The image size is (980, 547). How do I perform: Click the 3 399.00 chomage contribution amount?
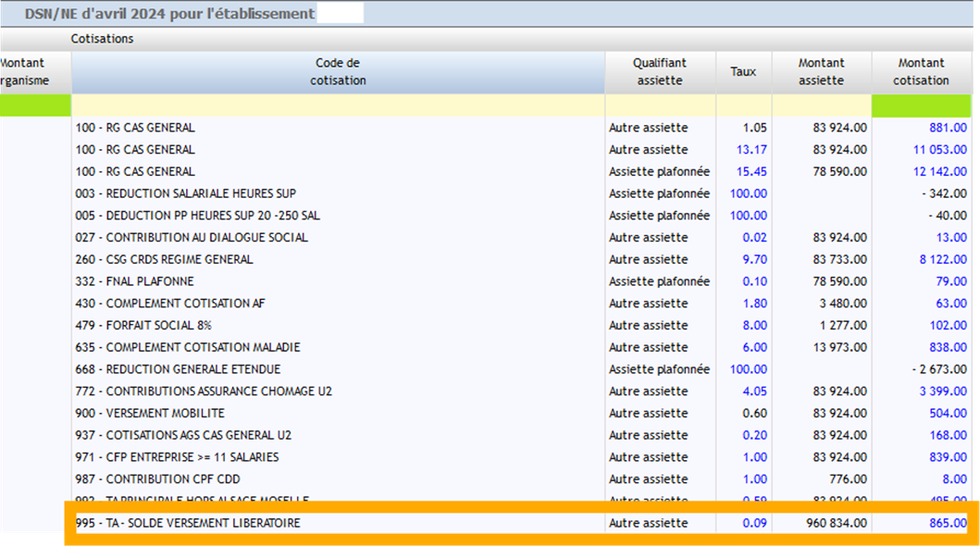[943, 392]
